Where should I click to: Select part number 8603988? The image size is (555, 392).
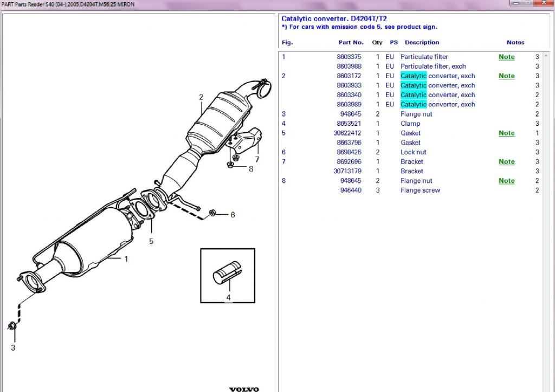[349, 66]
